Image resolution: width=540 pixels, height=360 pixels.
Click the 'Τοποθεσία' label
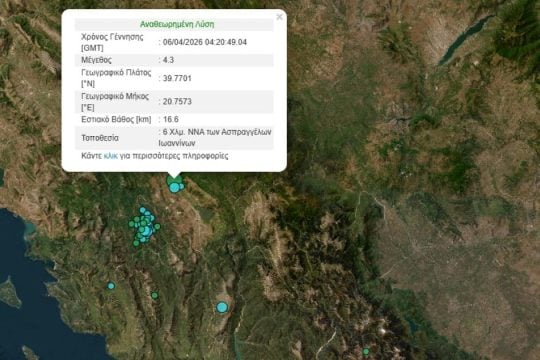100,138
